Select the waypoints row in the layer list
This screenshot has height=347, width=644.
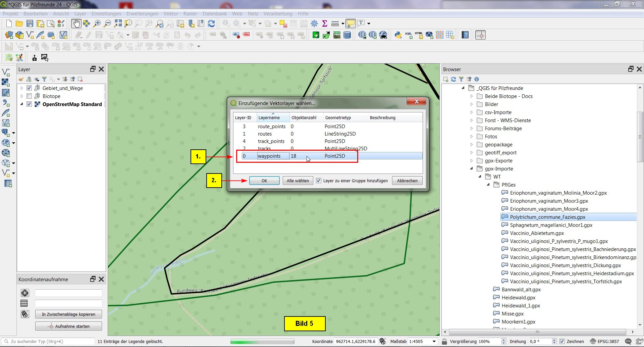tap(269, 156)
